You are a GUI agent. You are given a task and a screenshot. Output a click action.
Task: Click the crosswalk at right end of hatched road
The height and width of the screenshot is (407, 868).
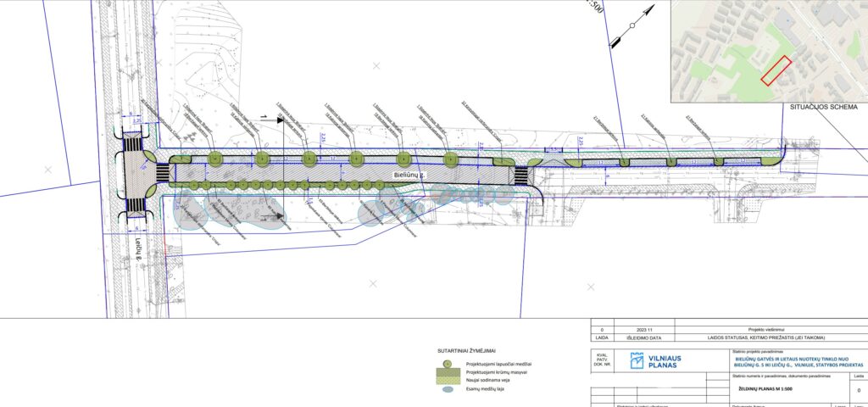[x=519, y=175]
